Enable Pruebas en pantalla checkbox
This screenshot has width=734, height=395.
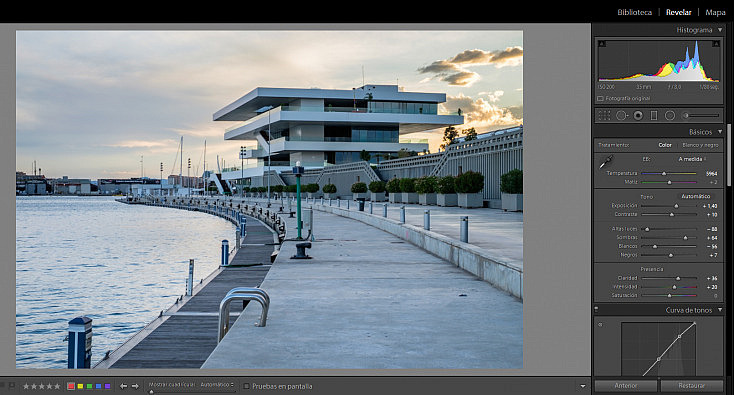click(246, 386)
